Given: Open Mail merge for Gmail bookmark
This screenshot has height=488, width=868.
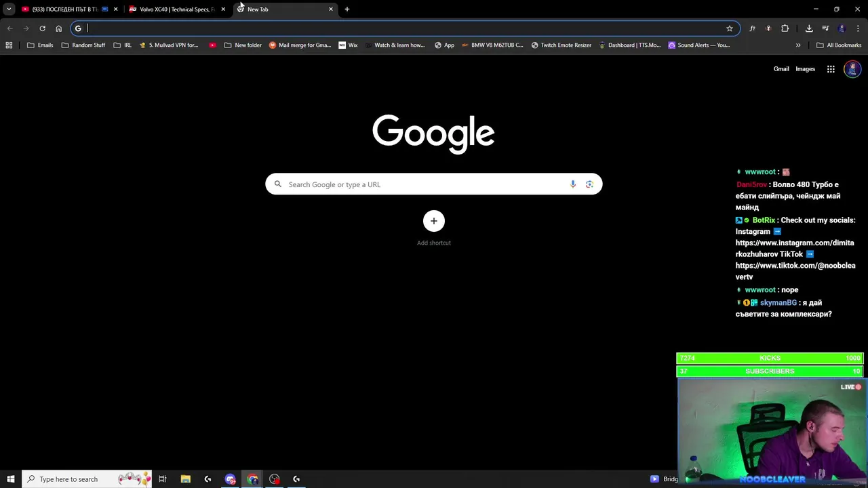Looking at the screenshot, I should tap(300, 45).
